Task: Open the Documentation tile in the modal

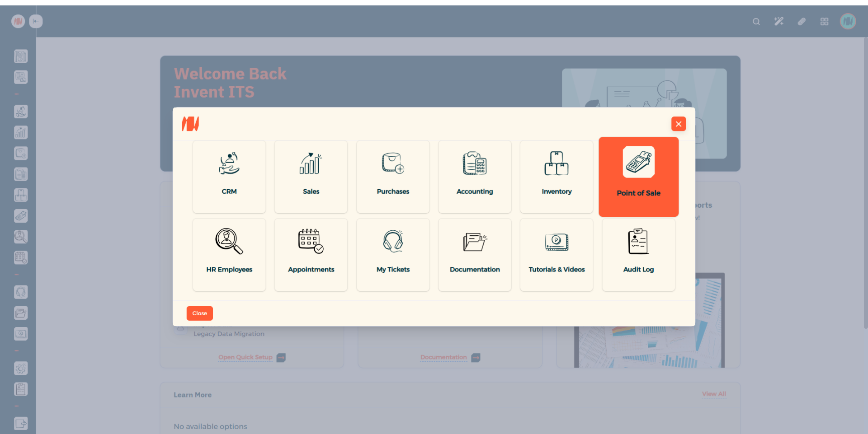Action: pyautogui.click(x=475, y=255)
